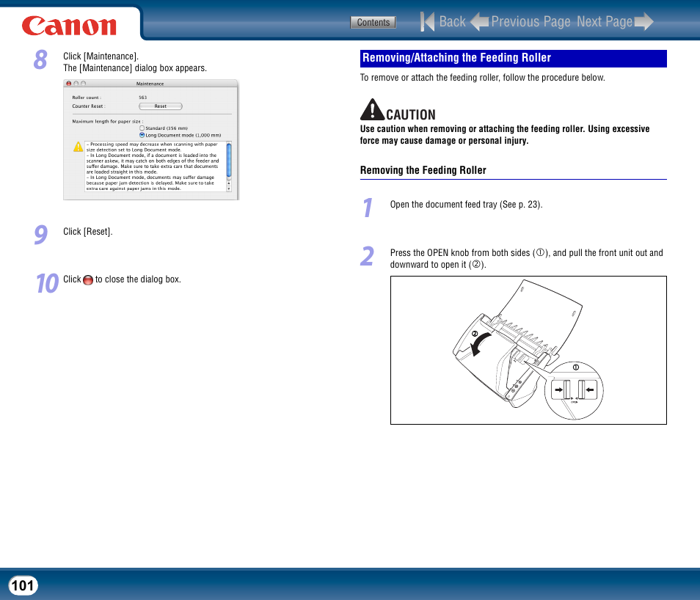Image resolution: width=700 pixels, height=600 pixels.
Task: Click the 'Maximum length for paper size :' label
Action: click(108, 122)
